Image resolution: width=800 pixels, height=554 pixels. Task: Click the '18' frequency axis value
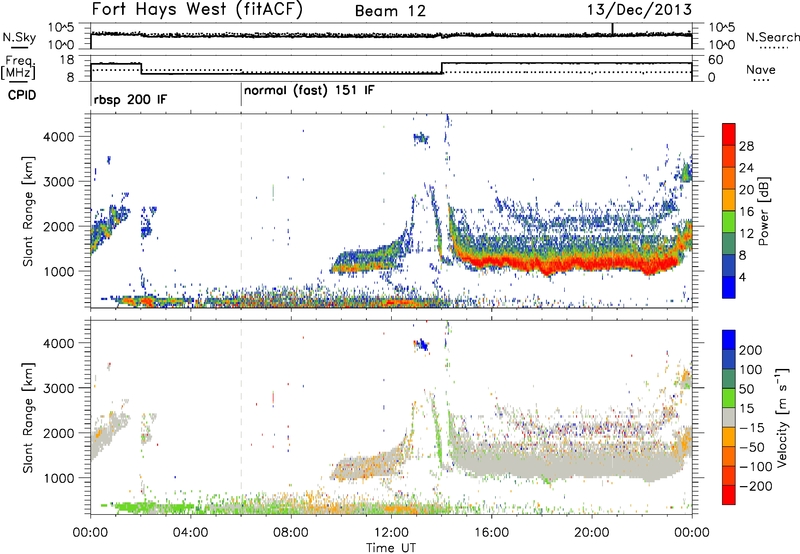tap(67, 60)
